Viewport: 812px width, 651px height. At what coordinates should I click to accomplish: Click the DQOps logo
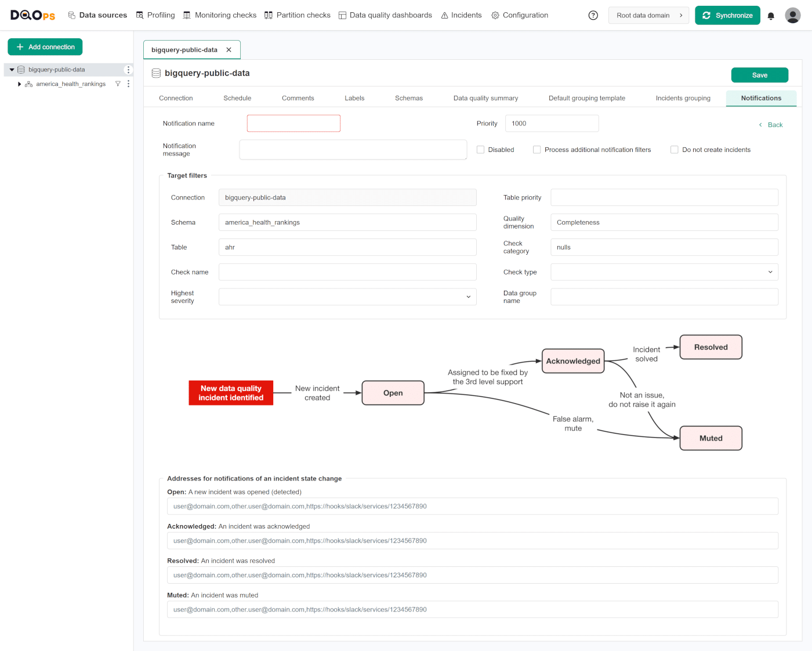(x=33, y=15)
